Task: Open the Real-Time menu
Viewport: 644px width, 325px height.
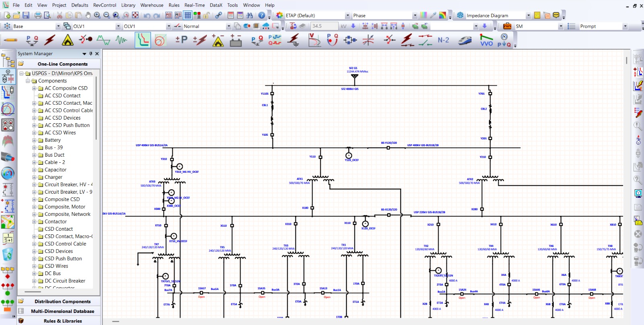Action: [194, 5]
